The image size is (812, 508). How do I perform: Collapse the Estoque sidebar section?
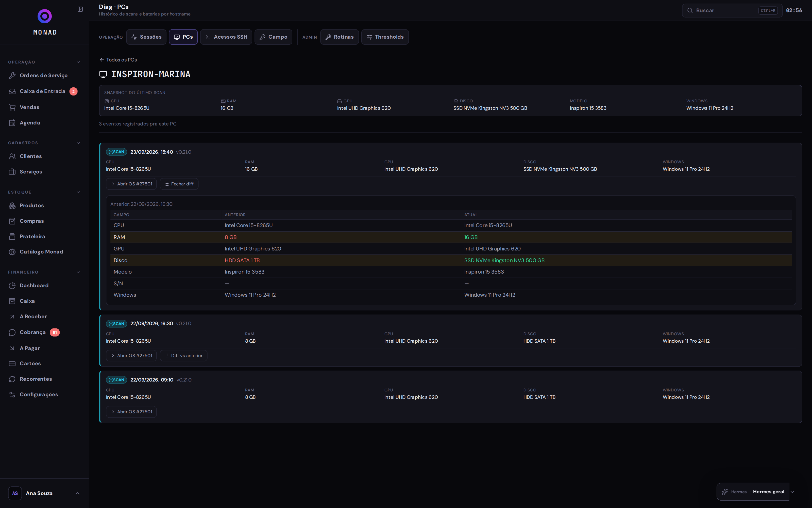tap(78, 192)
